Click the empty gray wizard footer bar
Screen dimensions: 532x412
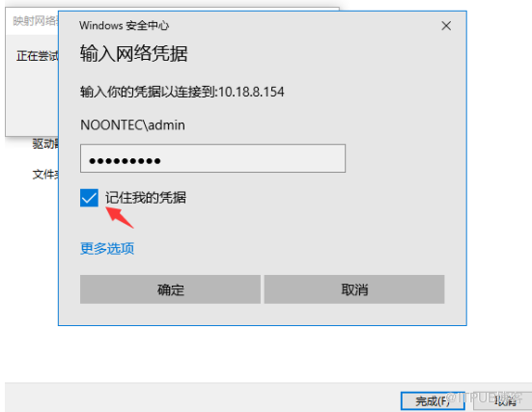202,398
